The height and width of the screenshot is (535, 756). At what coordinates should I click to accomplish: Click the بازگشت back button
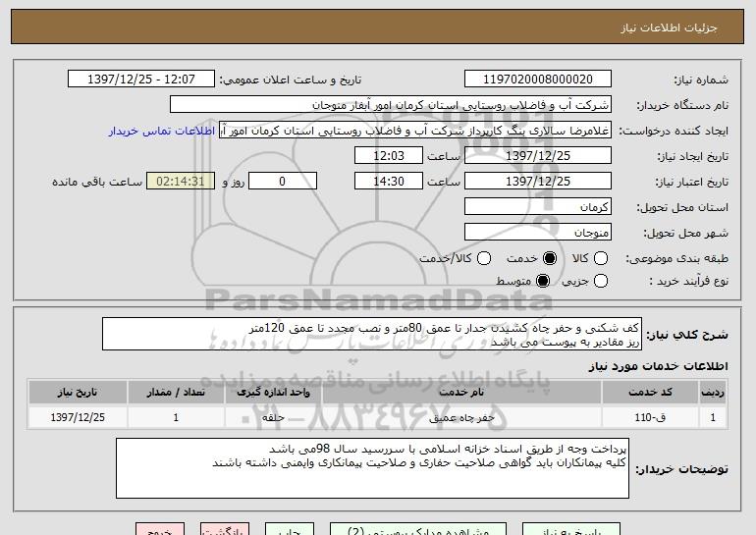coord(225,530)
